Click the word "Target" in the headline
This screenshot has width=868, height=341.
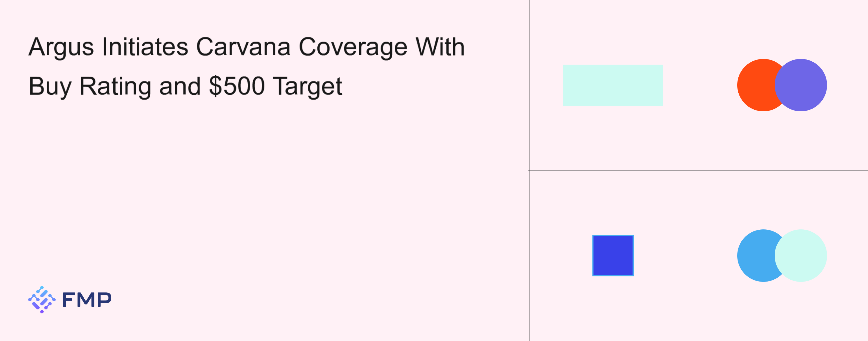coord(307,86)
